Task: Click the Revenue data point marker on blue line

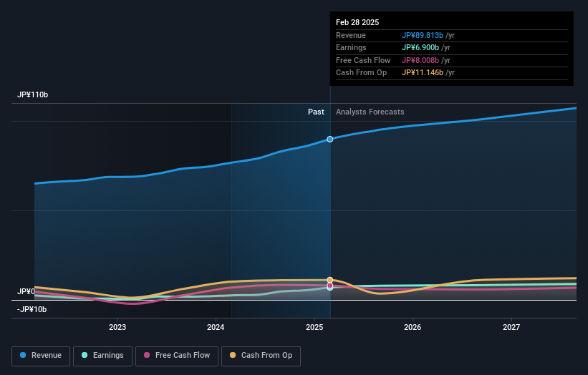Action: [329, 139]
